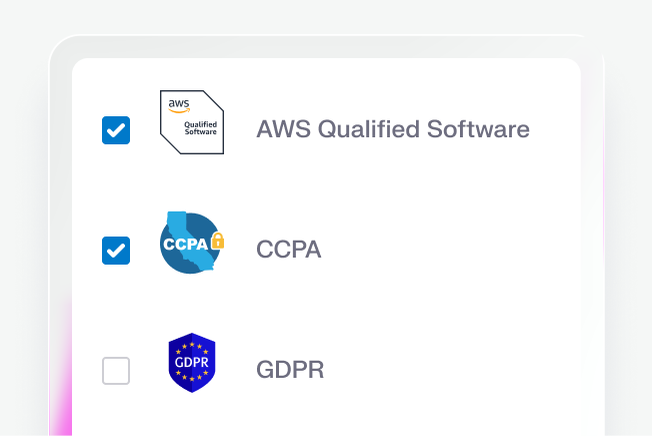Click the white "CCPA" letters inside the badge
Viewport: 652px width, 436px height.
click(x=184, y=242)
